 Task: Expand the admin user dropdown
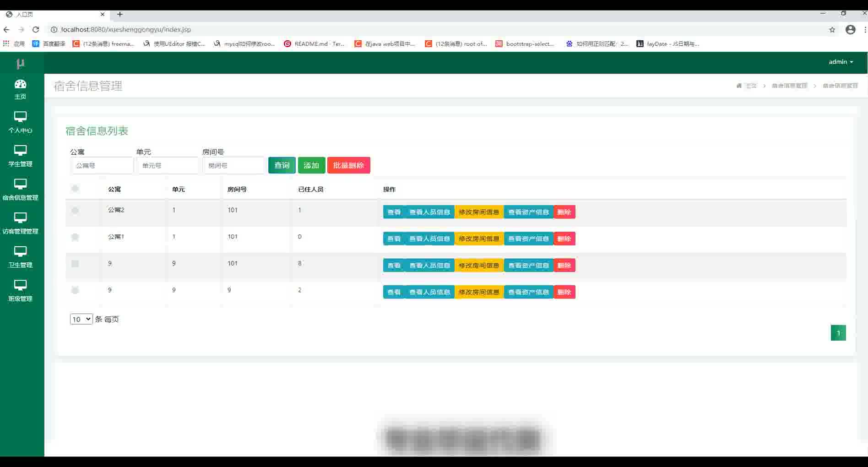click(x=841, y=62)
